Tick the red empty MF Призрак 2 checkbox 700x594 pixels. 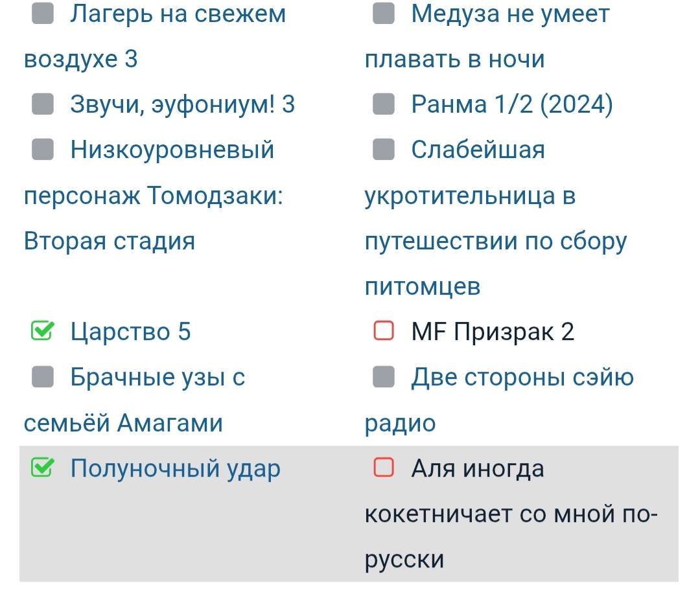point(384,332)
